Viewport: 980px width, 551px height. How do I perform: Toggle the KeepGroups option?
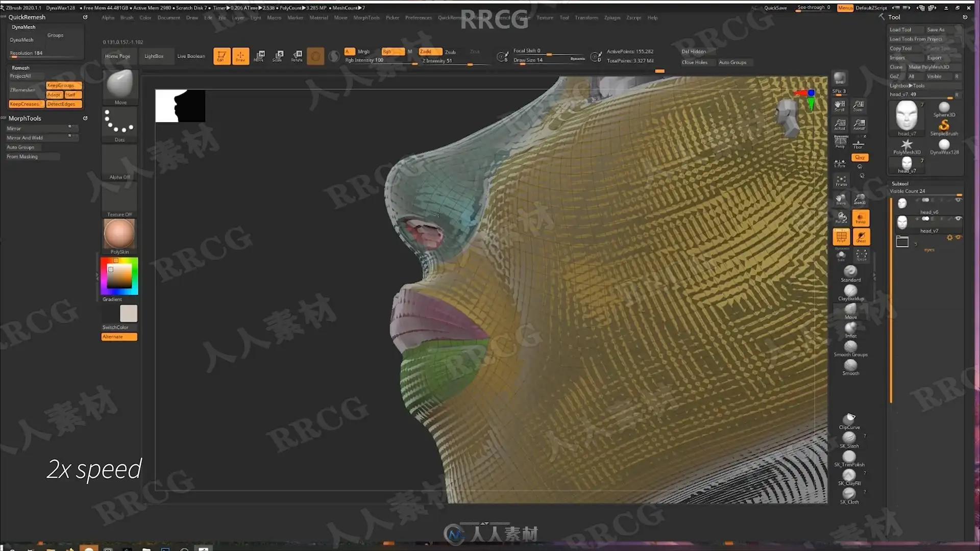(x=64, y=85)
